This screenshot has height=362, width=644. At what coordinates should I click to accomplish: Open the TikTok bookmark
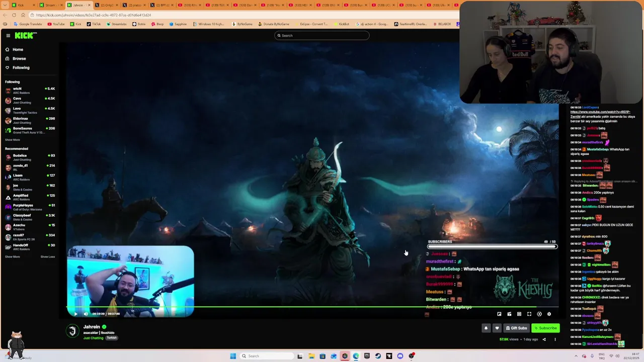(94, 24)
